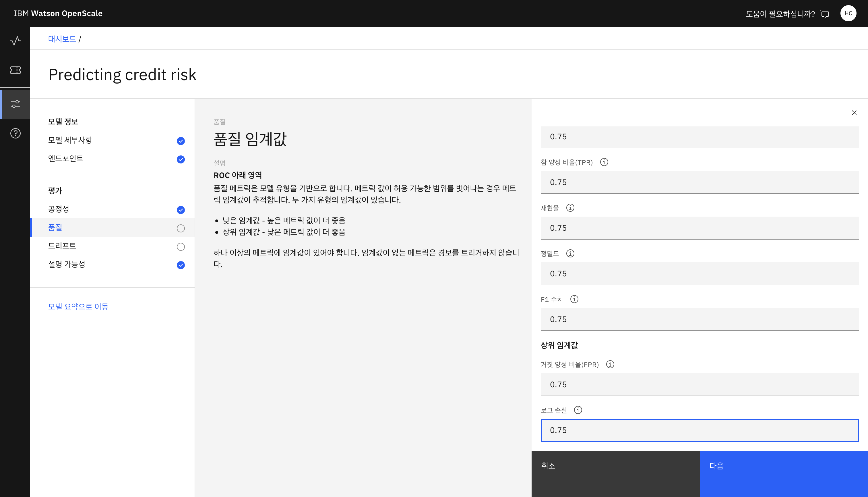Screen dimensions: 868x497
Task: Click the 설명 가능성 completed checkmark
Action: pos(181,265)
